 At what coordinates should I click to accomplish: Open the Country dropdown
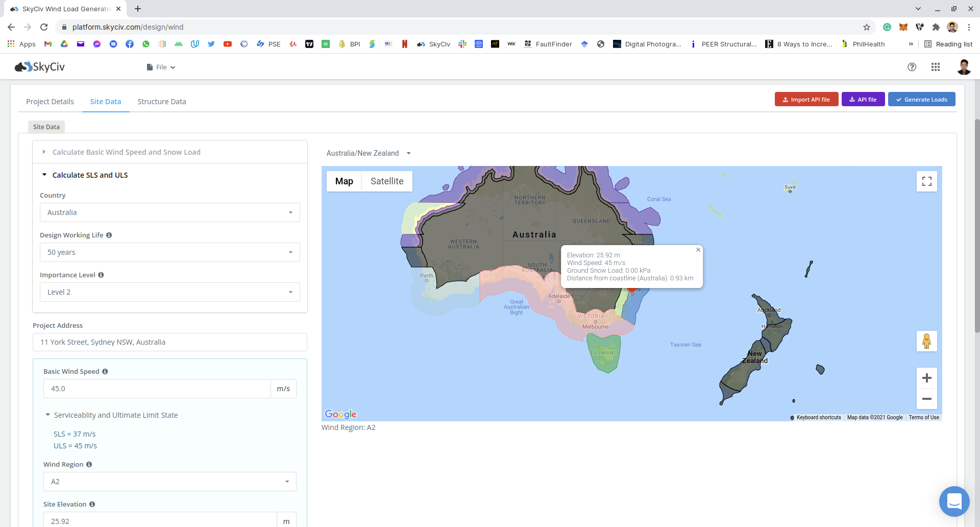[x=169, y=212]
